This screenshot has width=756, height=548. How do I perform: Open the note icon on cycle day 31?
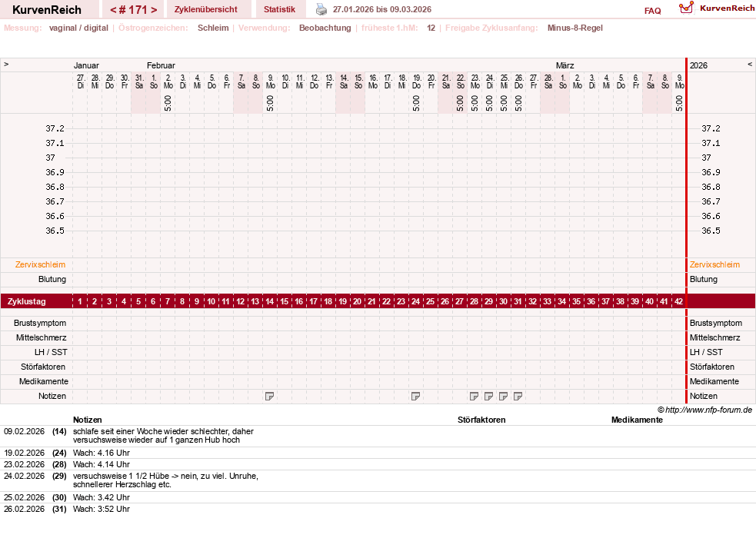click(518, 396)
